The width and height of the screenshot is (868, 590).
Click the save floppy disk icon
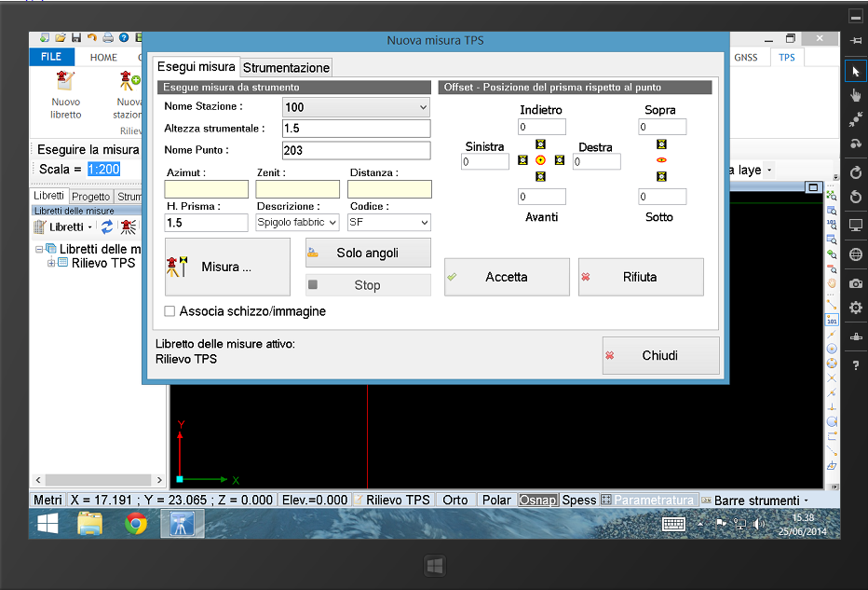[x=76, y=37]
